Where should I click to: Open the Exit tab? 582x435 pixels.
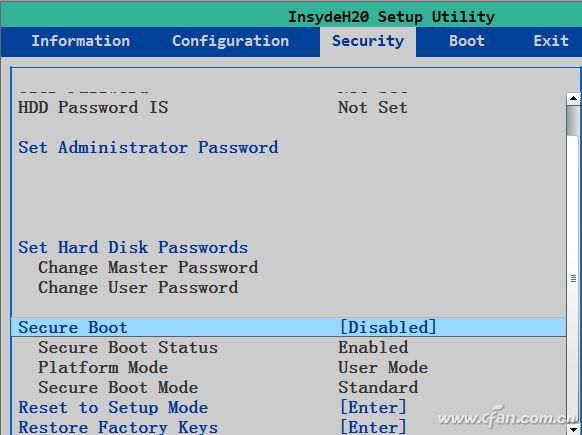click(551, 41)
